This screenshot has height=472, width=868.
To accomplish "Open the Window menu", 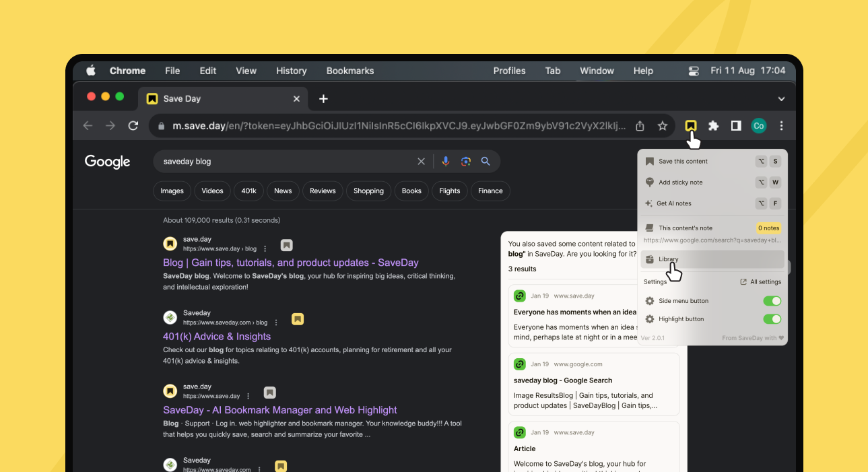I will click(x=597, y=71).
